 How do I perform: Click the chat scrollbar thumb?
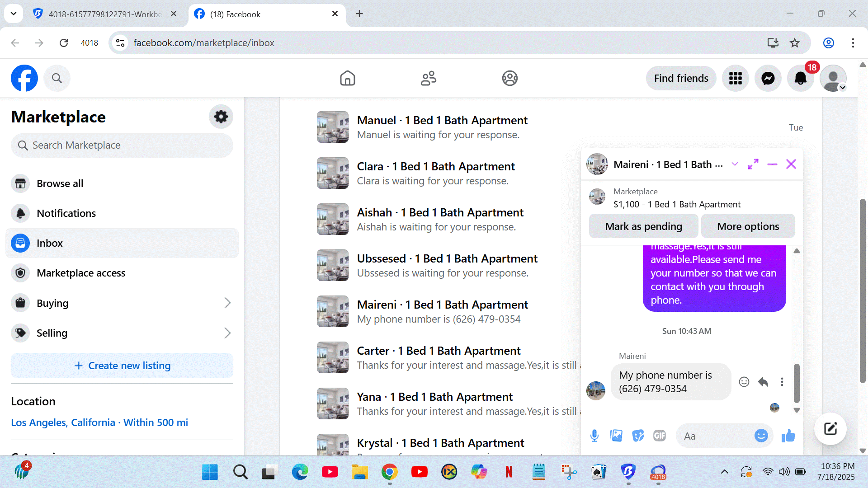pyautogui.click(x=797, y=383)
